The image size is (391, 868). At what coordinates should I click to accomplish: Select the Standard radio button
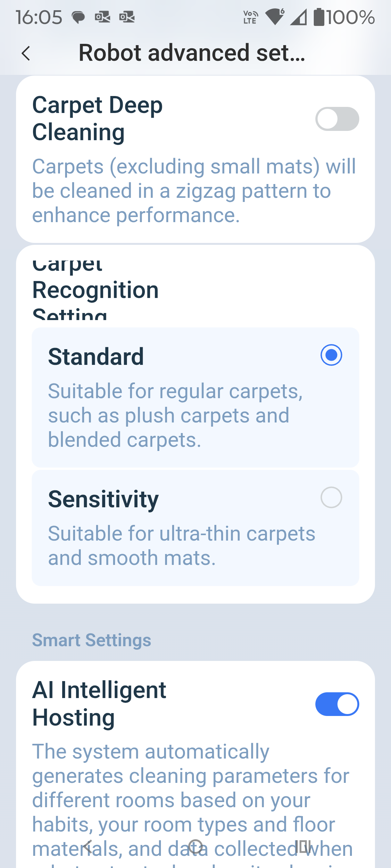(x=331, y=355)
